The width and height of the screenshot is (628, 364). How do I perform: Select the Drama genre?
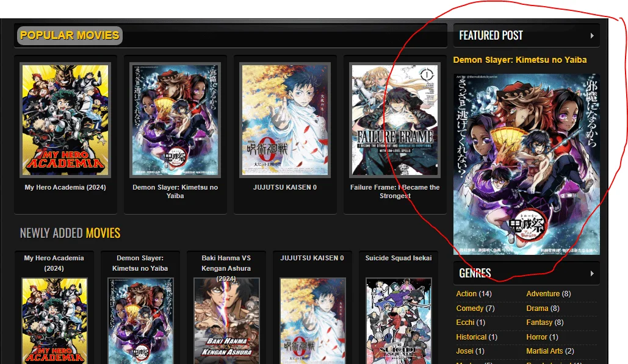pyautogui.click(x=537, y=309)
